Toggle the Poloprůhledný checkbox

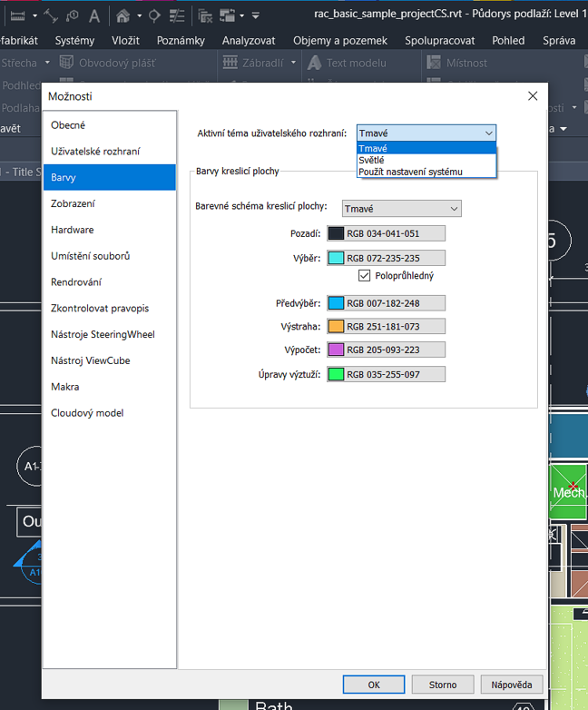pos(366,275)
